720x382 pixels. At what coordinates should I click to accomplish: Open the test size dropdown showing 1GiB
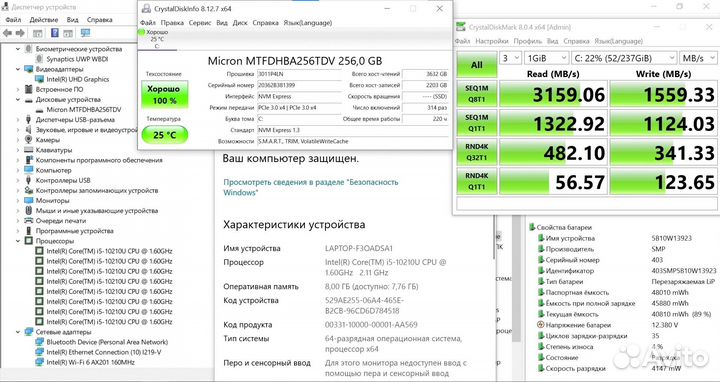tap(547, 58)
